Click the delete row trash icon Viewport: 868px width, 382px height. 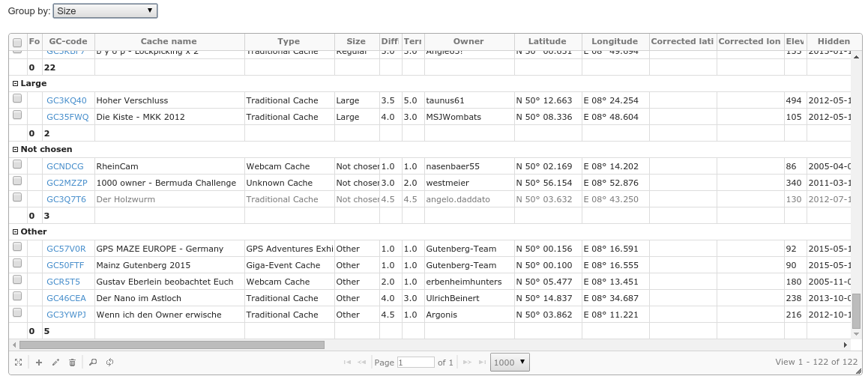[x=72, y=363]
